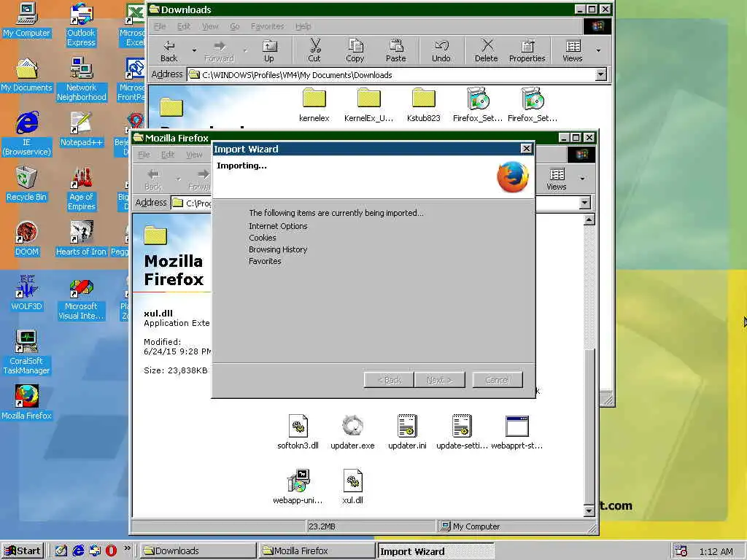Open Back history dropdown arrow in Downloads
Screen dimensions: 747x560
click(x=194, y=50)
